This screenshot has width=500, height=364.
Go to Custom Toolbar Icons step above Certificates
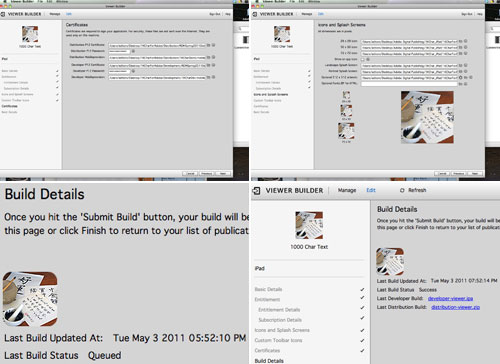pos(278,340)
